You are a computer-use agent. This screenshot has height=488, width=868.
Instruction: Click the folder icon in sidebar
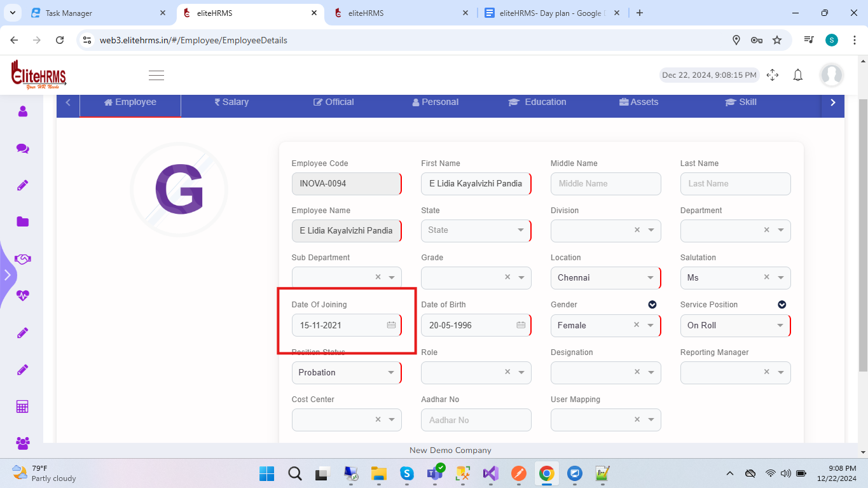(x=23, y=221)
